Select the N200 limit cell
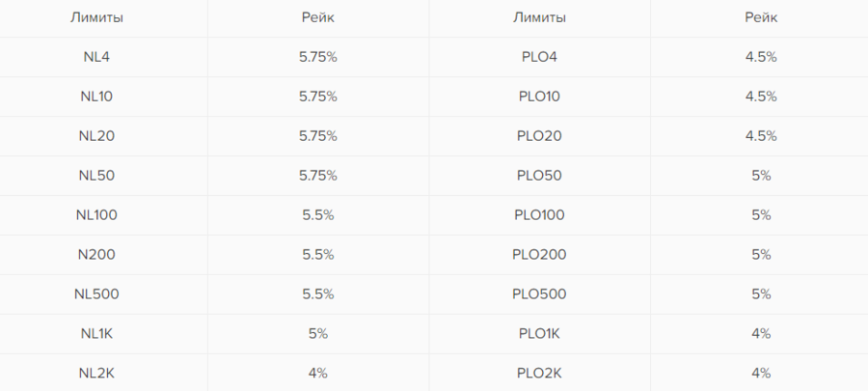 coord(96,255)
